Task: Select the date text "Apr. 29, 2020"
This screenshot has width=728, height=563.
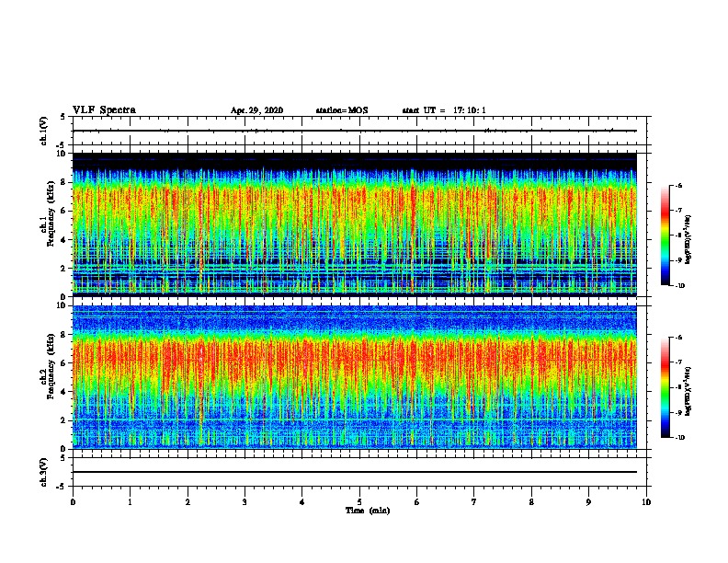Action: 256,110
